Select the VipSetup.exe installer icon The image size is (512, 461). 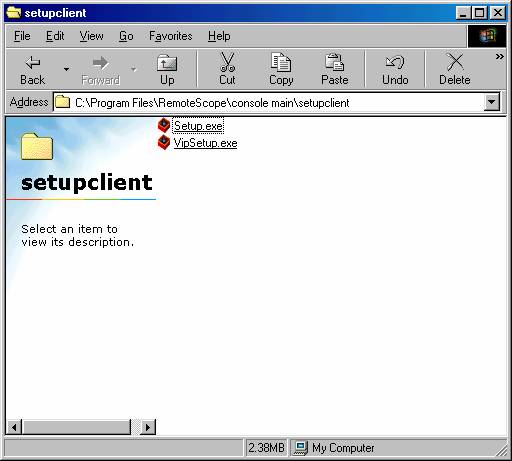(x=164, y=143)
